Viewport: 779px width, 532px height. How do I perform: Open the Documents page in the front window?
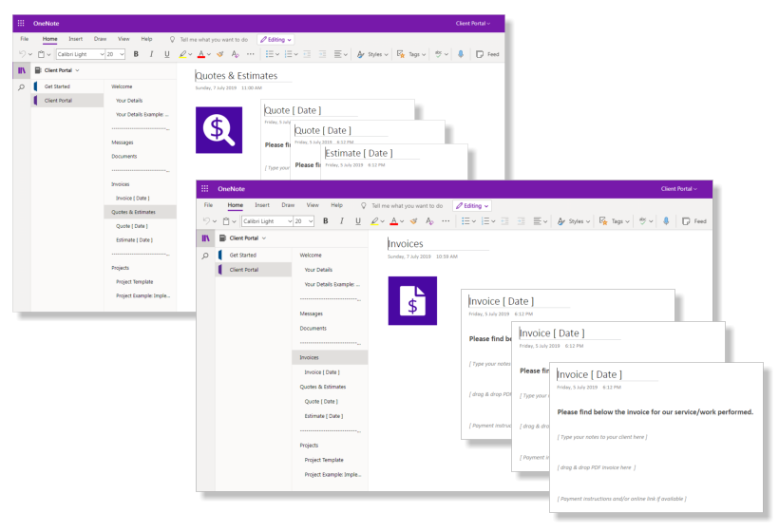coord(330,329)
